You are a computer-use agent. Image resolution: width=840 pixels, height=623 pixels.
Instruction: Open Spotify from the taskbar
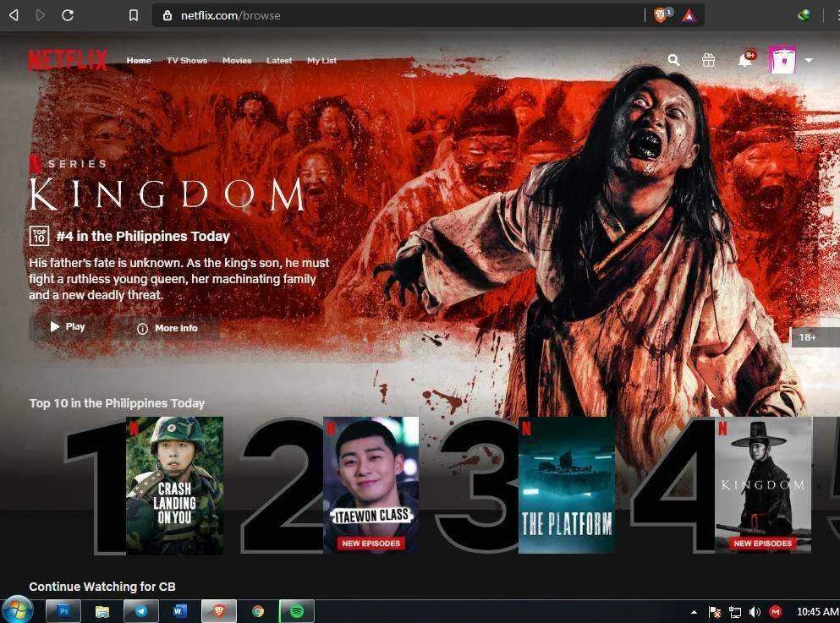297,610
